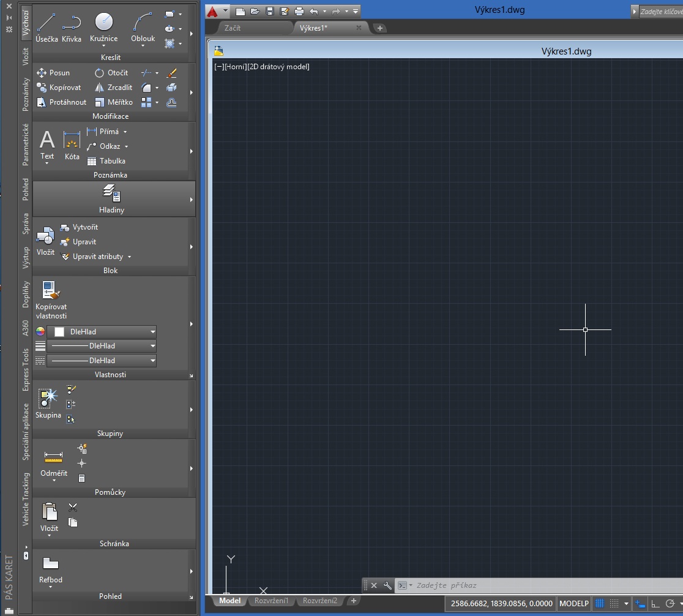Expand the Upravit atributy dropdown
683x616 pixels.
pyautogui.click(x=129, y=257)
